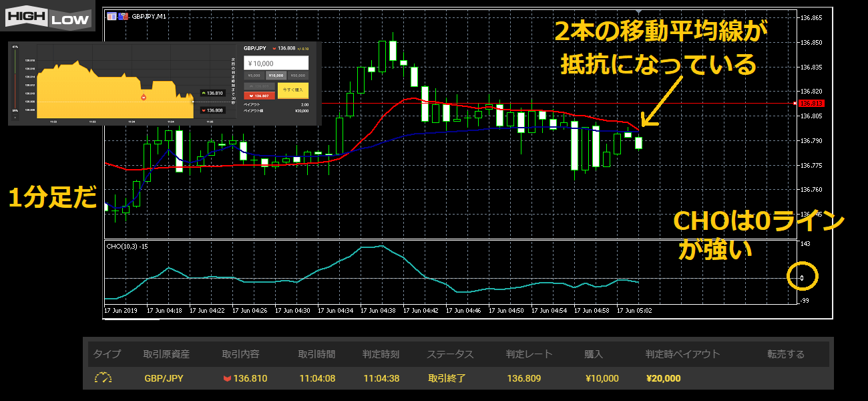Click the green up 136.810 price tag
Viewport: 868px width, 401px height.
pyautogui.click(x=212, y=93)
